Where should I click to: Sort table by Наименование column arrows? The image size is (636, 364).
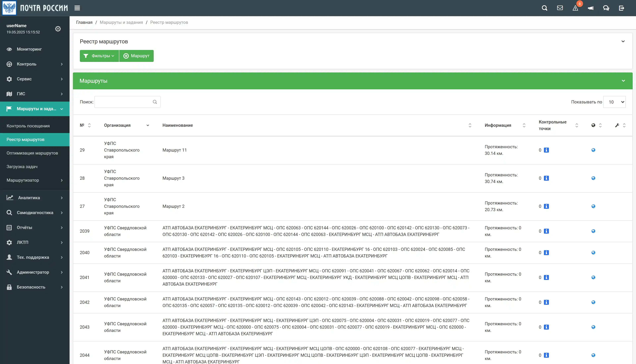pyautogui.click(x=470, y=125)
